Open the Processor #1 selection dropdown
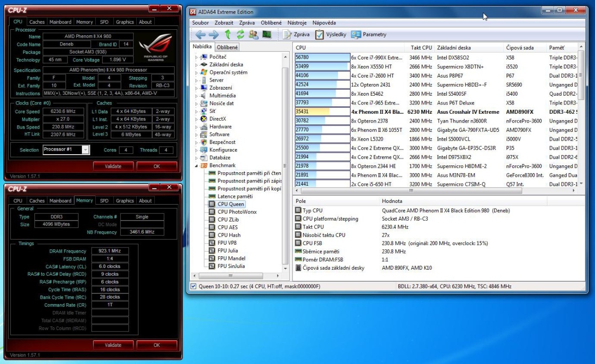This screenshot has width=595, height=364. [85, 149]
